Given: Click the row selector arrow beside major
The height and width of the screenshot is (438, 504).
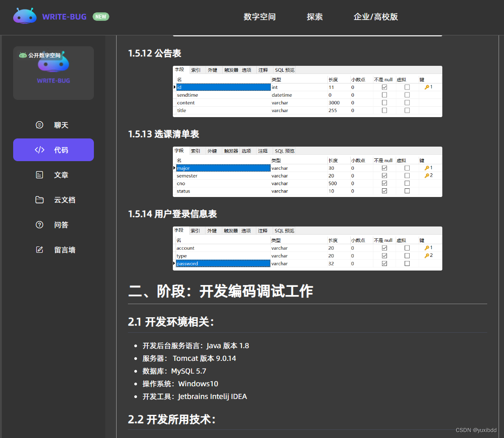Looking at the screenshot, I should pyautogui.click(x=174, y=168).
